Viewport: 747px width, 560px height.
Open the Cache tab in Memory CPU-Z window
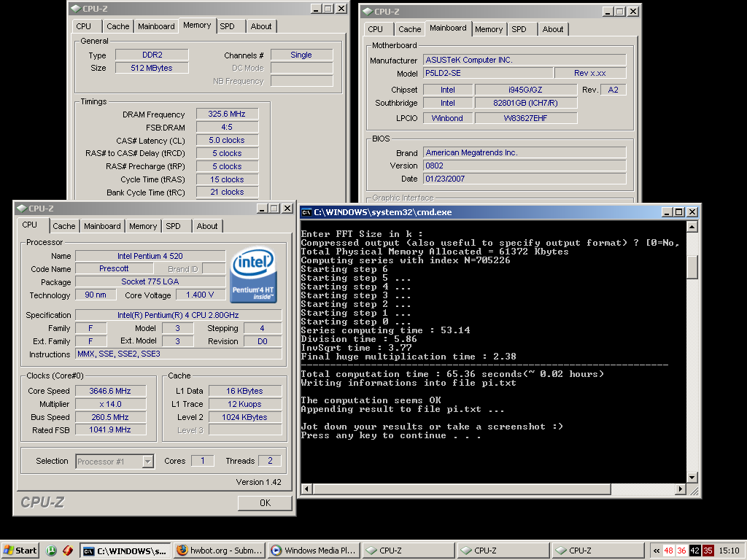(117, 26)
